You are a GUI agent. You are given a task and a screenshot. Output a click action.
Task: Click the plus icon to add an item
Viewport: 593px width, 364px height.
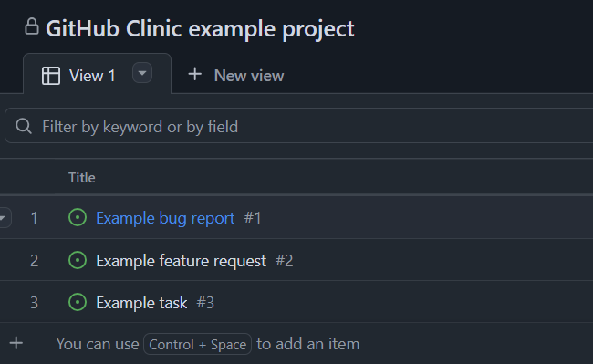click(x=16, y=343)
